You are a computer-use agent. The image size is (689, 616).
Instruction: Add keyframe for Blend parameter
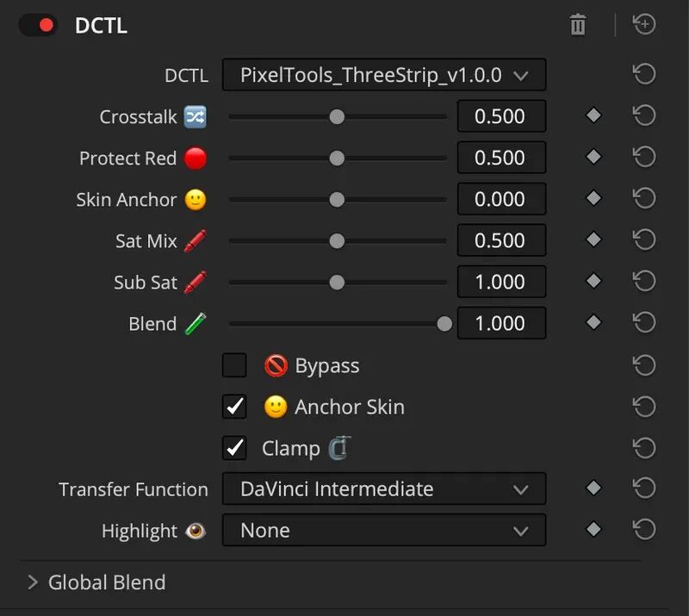pyautogui.click(x=593, y=322)
